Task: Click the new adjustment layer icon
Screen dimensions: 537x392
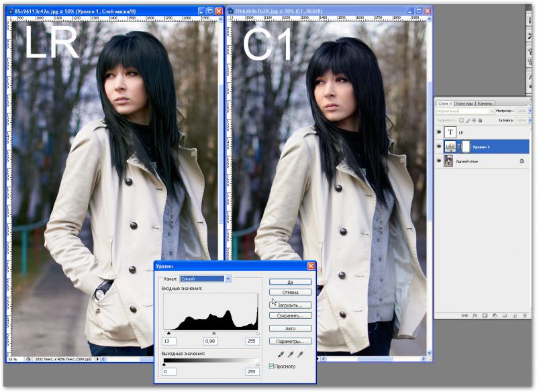Action: pyautogui.click(x=495, y=315)
